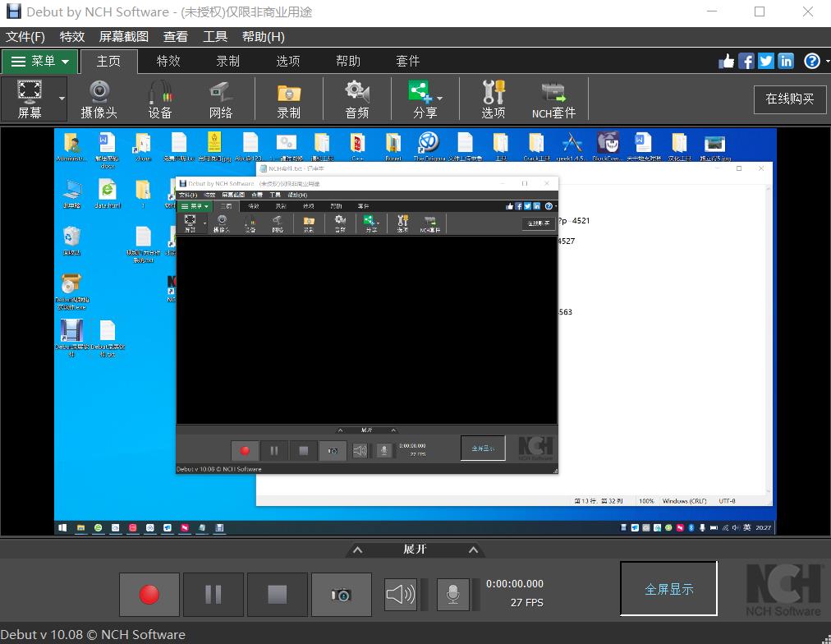
Task: Select the 设备 device source
Action: coord(160,99)
